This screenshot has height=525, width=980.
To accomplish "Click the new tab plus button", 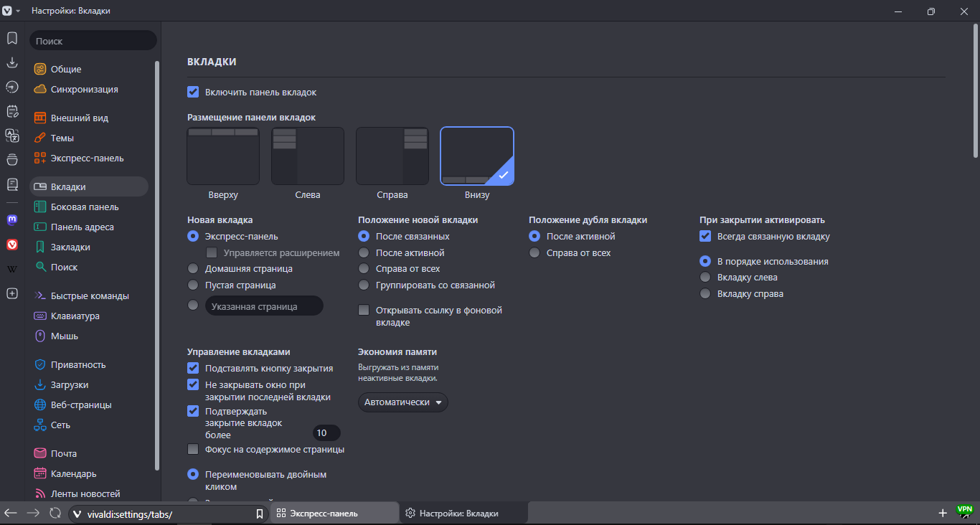I will [943, 513].
